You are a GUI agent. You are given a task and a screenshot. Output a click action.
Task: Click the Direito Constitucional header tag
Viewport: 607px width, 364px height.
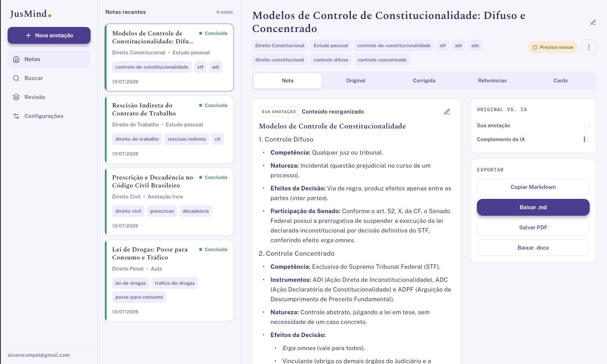(280, 45)
